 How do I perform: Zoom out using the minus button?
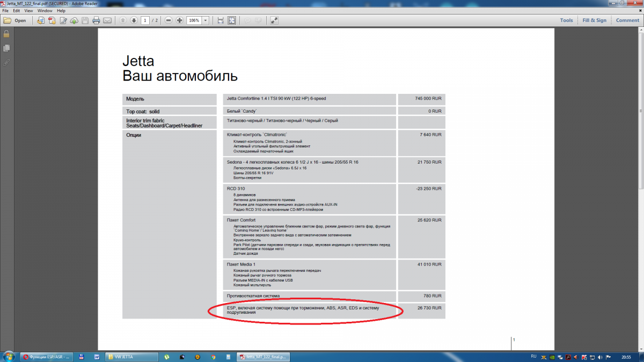pos(169,20)
